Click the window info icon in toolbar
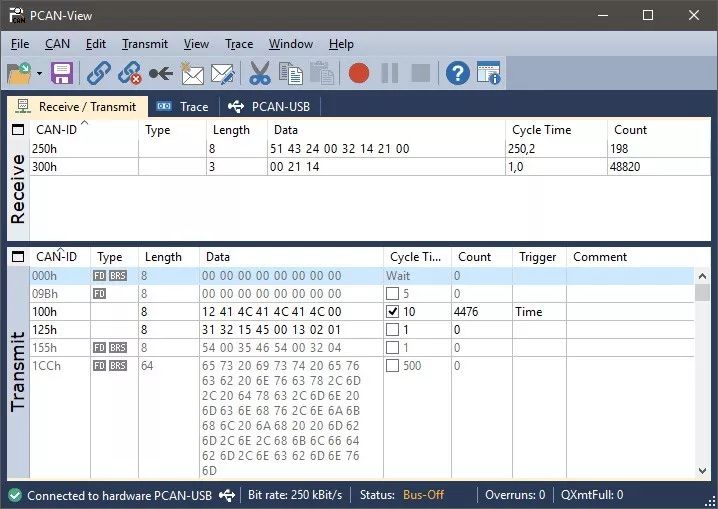 pyautogui.click(x=489, y=73)
